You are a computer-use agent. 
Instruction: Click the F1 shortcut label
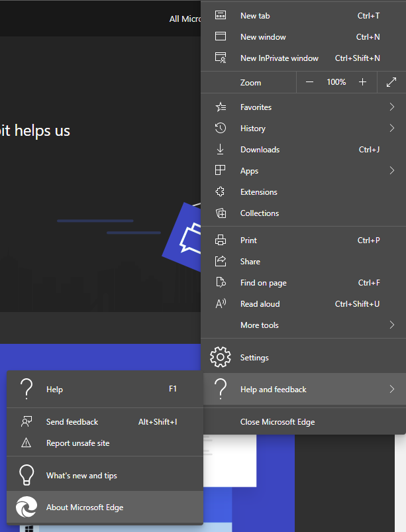(173, 388)
